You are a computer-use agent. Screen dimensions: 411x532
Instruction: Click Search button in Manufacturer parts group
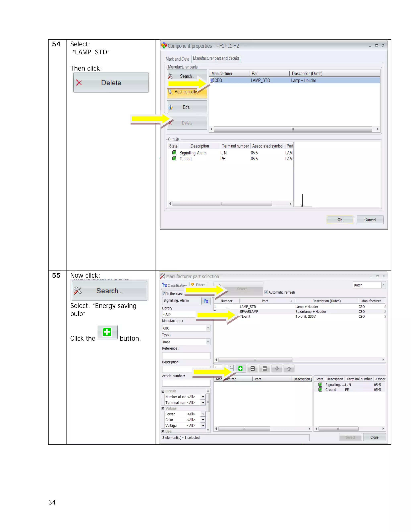pyautogui.click(x=187, y=76)
